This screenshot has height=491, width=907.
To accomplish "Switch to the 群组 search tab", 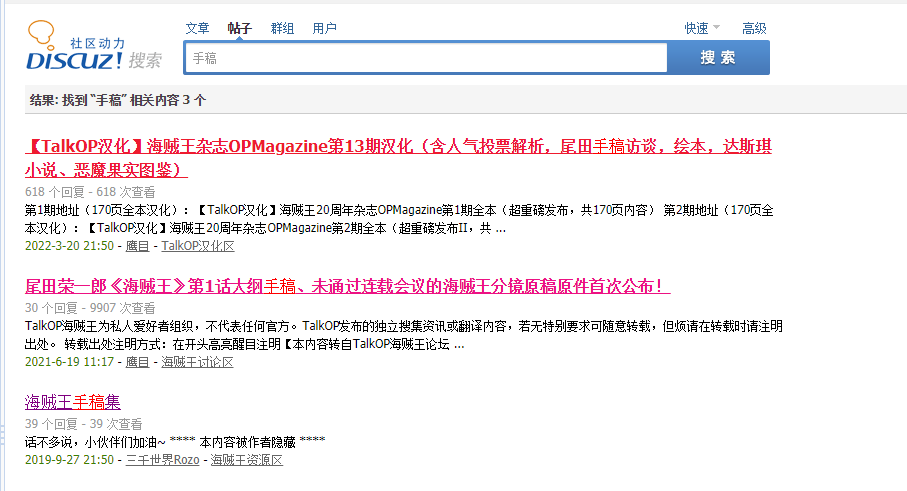I will pos(282,28).
